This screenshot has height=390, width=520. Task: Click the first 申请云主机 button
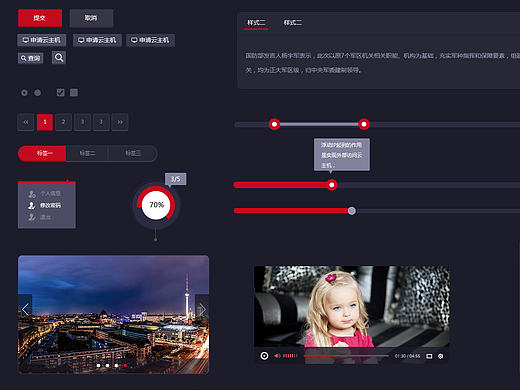(x=42, y=40)
